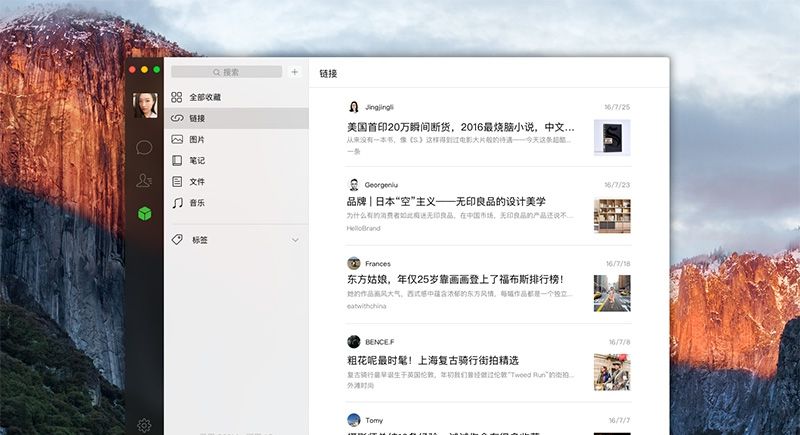Click the bookshelf thumbnail of Georgeniu's link
This screenshot has height=435, width=800.
(612, 216)
